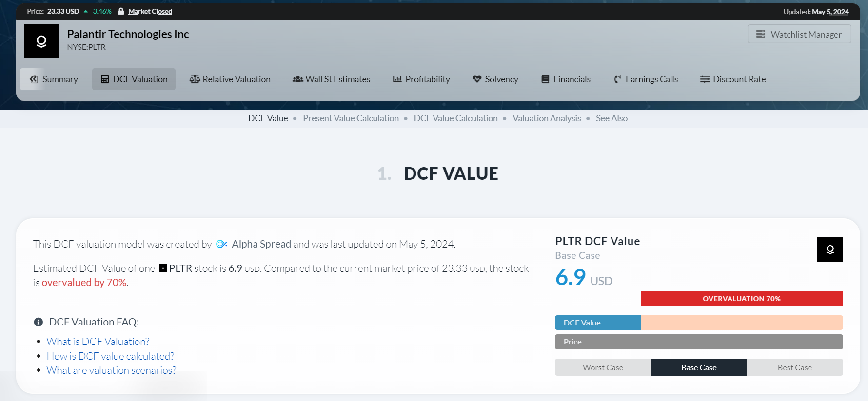Click the gray Price bar
Screen dimensions: 868x401
(x=699, y=342)
